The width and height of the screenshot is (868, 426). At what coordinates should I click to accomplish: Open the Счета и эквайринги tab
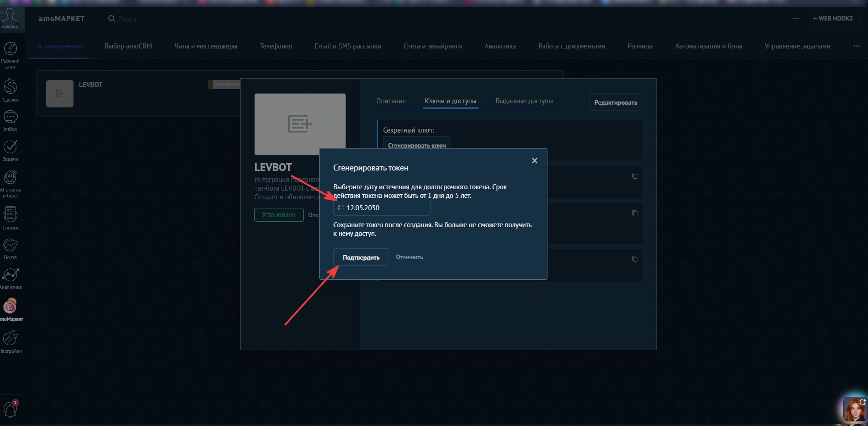pyautogui.click(x=433, y=46)
